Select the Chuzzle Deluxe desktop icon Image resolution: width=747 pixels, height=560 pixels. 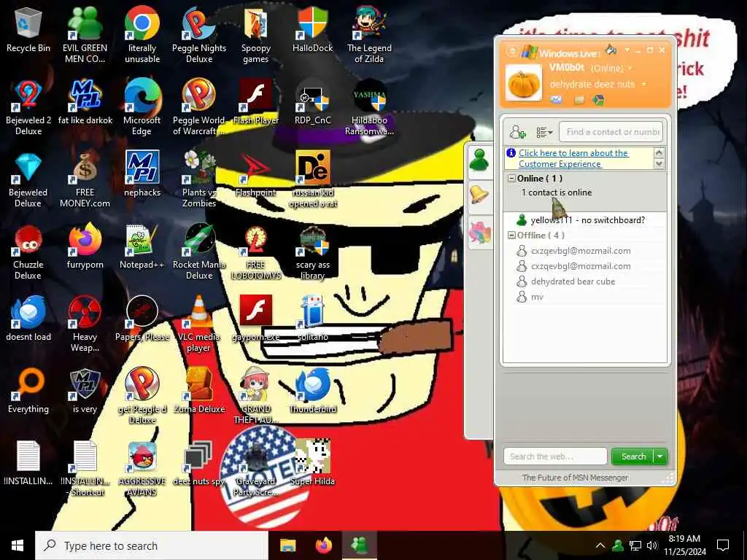click(x=28, y=252)
